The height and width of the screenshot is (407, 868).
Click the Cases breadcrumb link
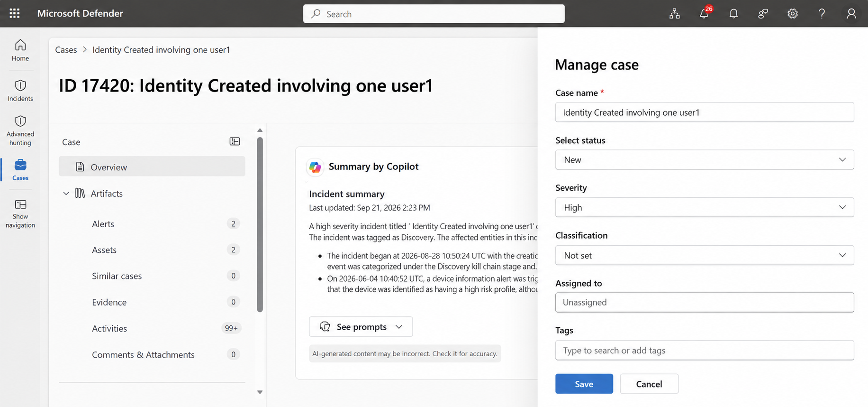(x=66, y=50)
